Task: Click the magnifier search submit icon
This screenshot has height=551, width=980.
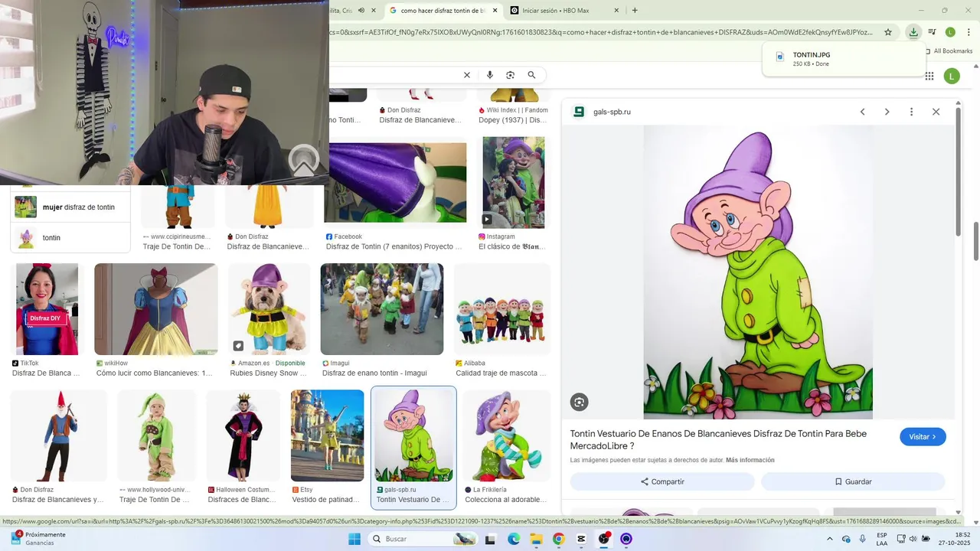Action: click(531, 75)
